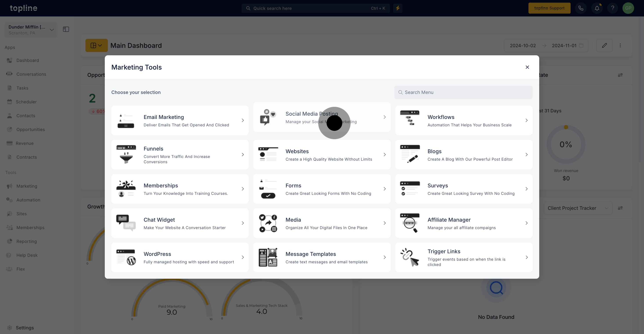This screenshot has height=334, width=644.
Task: Open Conversations in the sidebar
Action: coord(31,74)
